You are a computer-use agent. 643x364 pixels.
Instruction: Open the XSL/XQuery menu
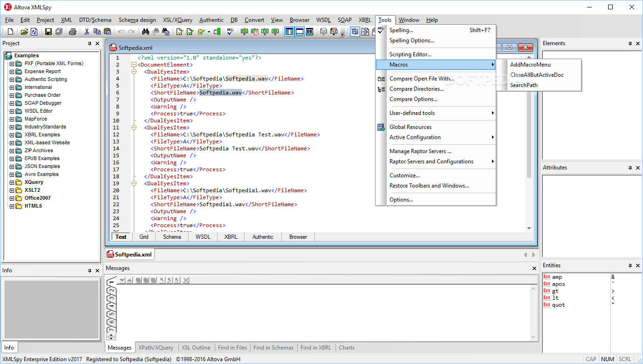(178, 20)
